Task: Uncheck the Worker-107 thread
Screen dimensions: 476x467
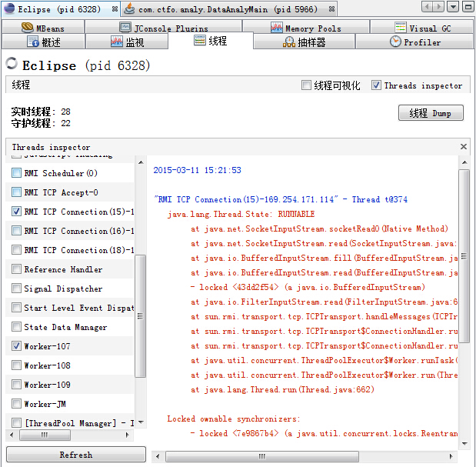Action: click(x=16, y=346)
